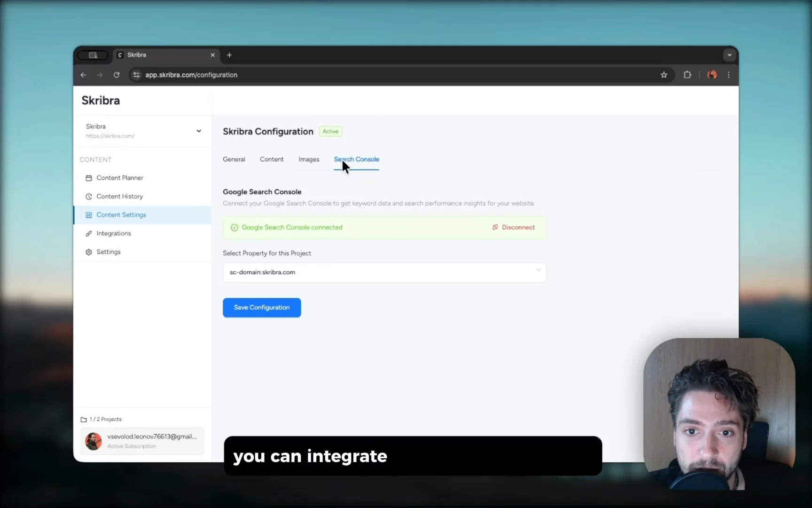Screen dimensions: 812x508
Task: Go to Content History in sidebar
Action: pyautogui.click(x=119, y=197)
